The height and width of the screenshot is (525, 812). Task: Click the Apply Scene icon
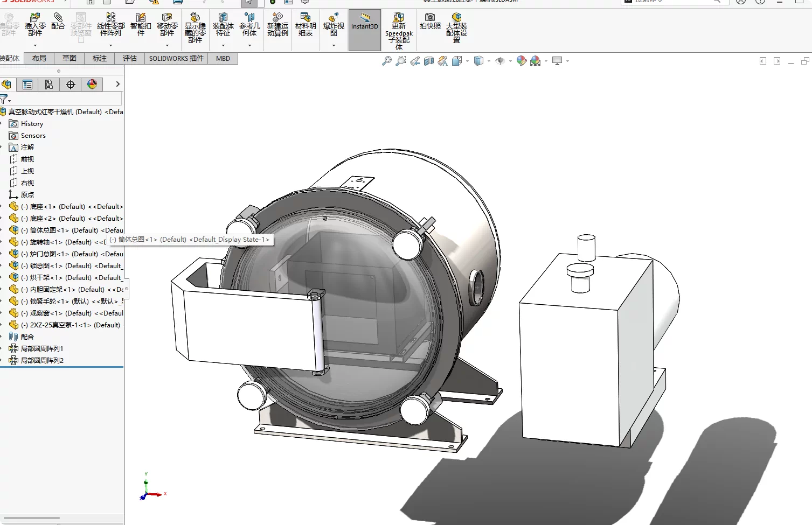535,61
